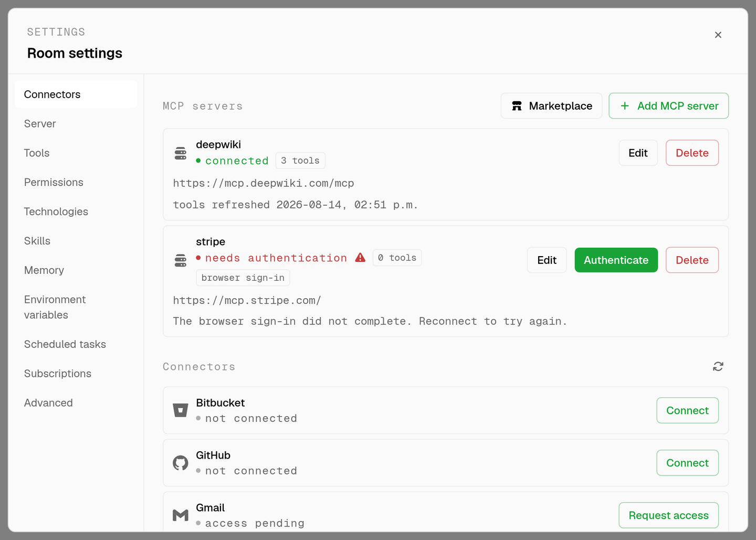Click the stripe server icon
The width and height of the screenshot is (756, 540).
pos(181,260)
